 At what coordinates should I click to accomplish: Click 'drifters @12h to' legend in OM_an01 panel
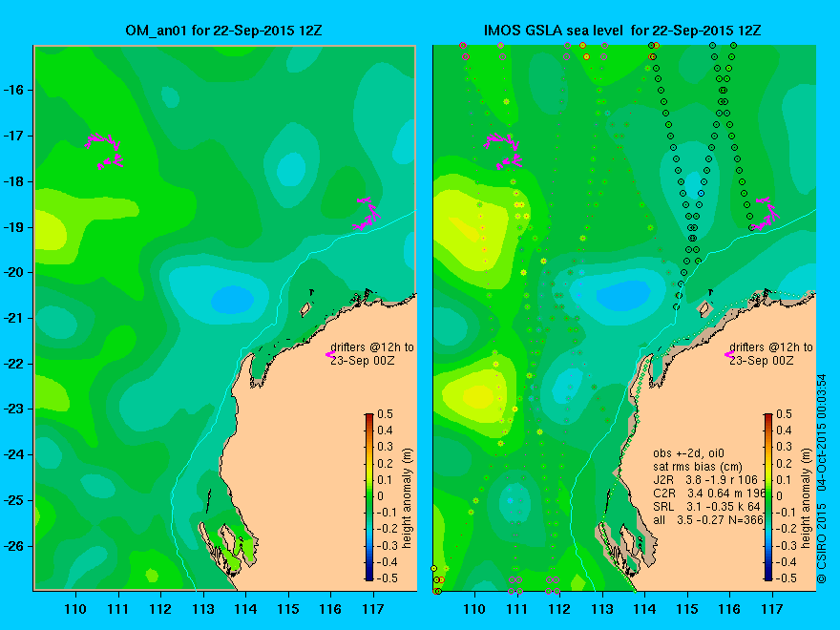click(x=372, y=347)
